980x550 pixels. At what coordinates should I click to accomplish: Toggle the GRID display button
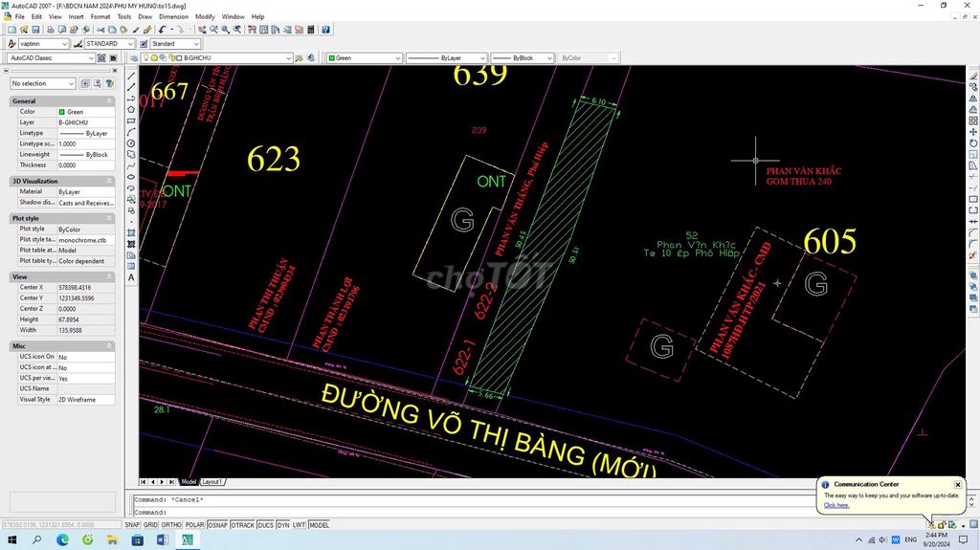[x=150, y=525]
